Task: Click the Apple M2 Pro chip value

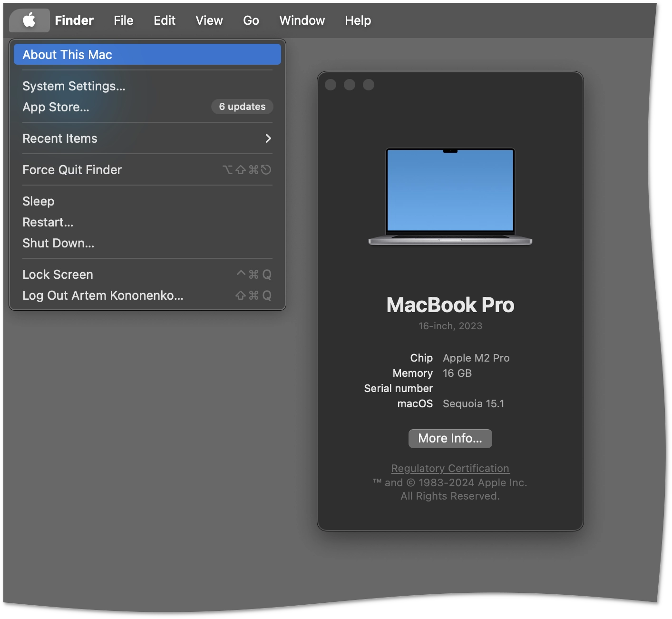Action: [476, 358]
